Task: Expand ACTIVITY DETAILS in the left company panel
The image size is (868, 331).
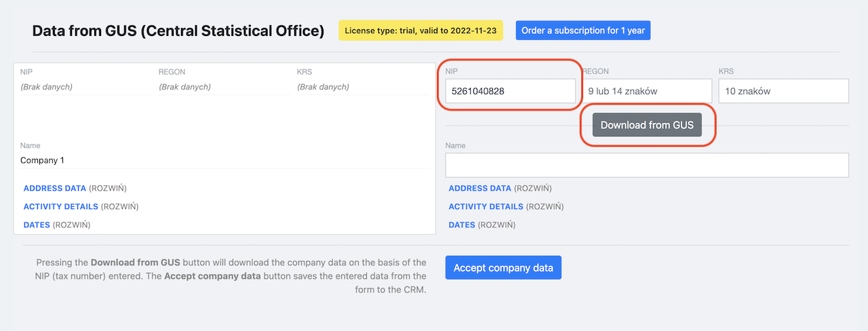Action: coord(61,207)
